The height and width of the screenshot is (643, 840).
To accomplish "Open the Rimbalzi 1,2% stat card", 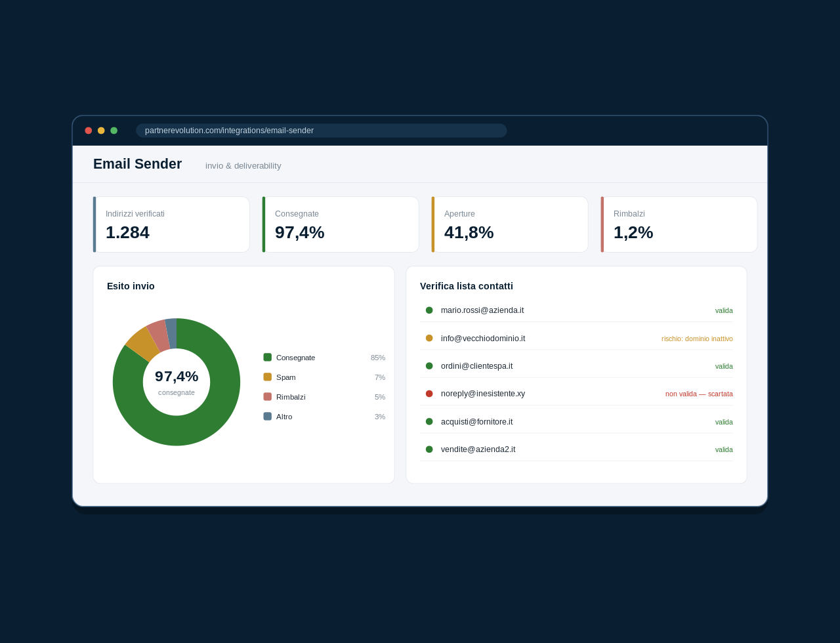I will 679,224.
